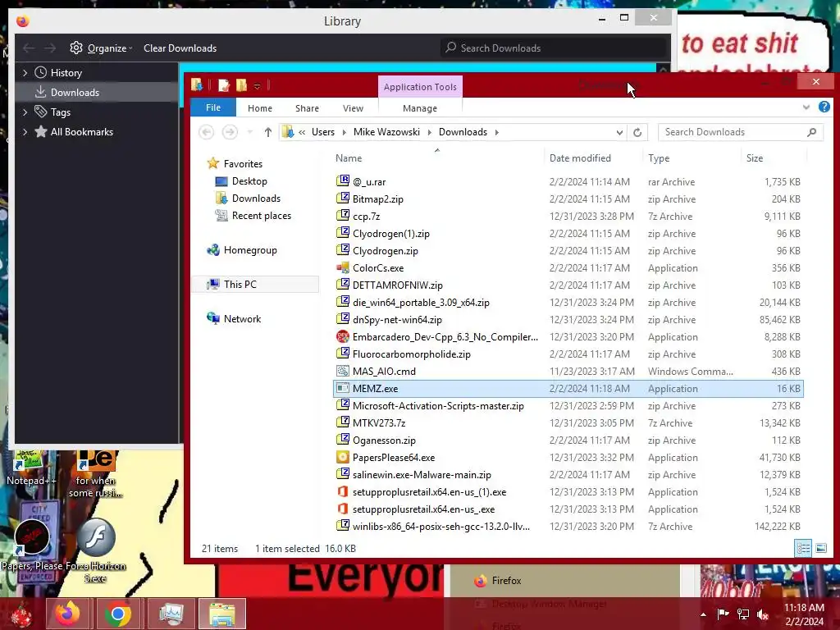Click the Search Downloads field in Library
This screenshot has height=630, width=840.
pyautogui.click(x=553, y=48)
